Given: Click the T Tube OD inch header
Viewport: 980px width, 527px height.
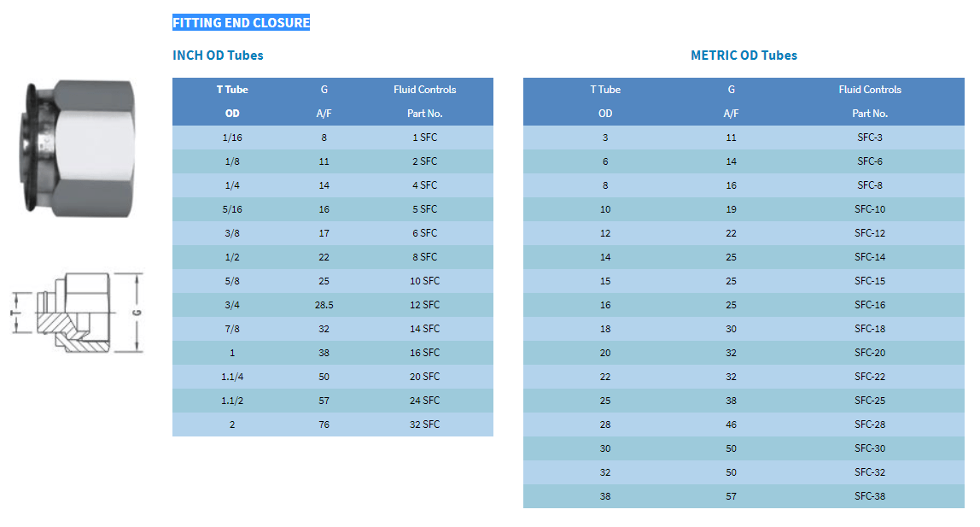Looking at the screenshot, I should click(x=232, y=102).
